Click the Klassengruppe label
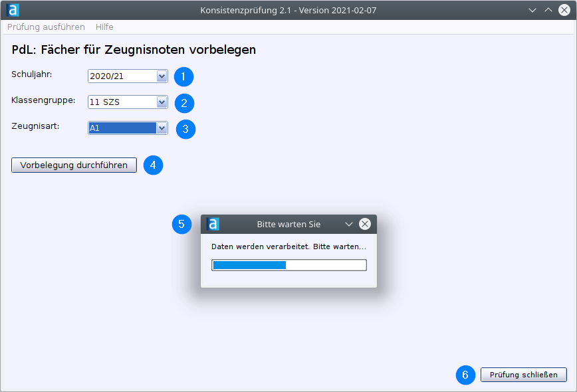Image resolution: width=577 pixels, height=392 pixels. click(43, 100)
